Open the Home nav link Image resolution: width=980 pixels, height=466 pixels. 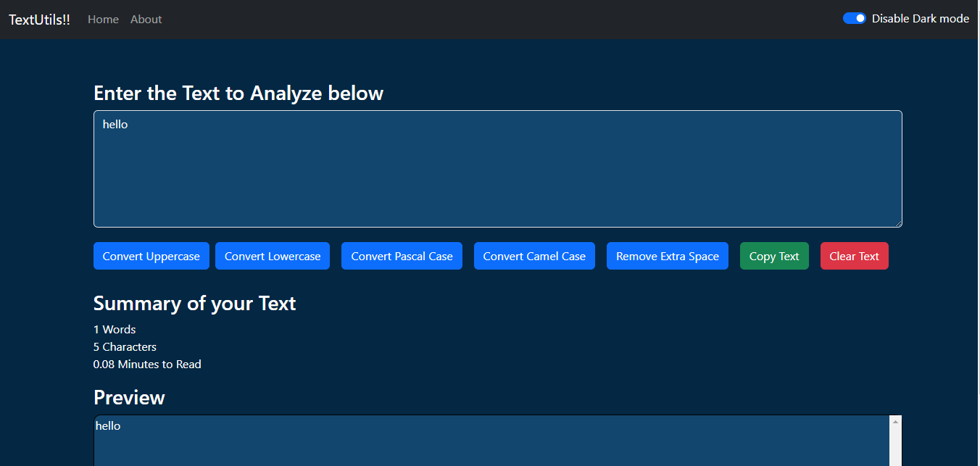pyautogui.click(x=103, y=20)
